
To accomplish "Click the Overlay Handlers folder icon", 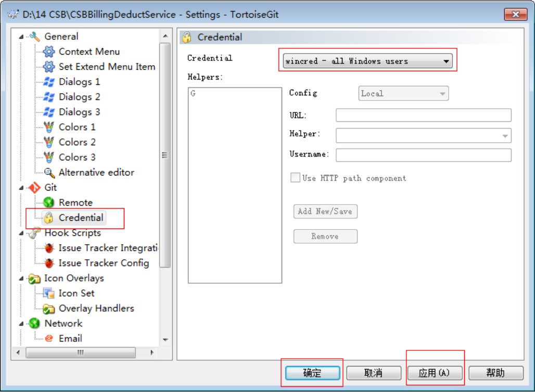I will click(49, 308).
